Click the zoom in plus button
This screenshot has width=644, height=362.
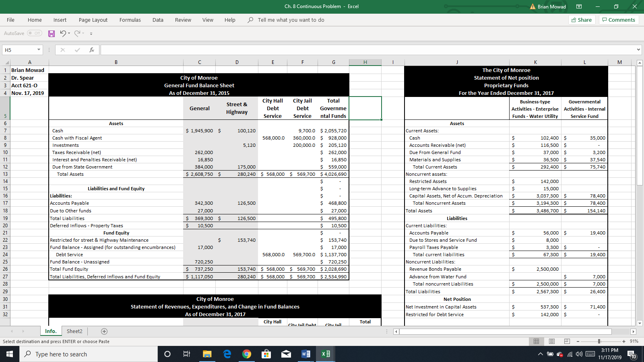click(x=624, y=341)
